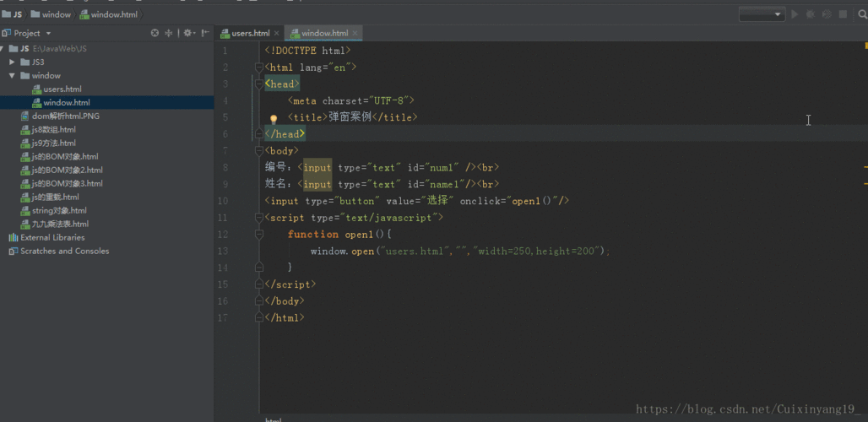Run the current configuration with play icon
Image resolution: width=868 pixels, height=422 pixels.
point(795,14)
